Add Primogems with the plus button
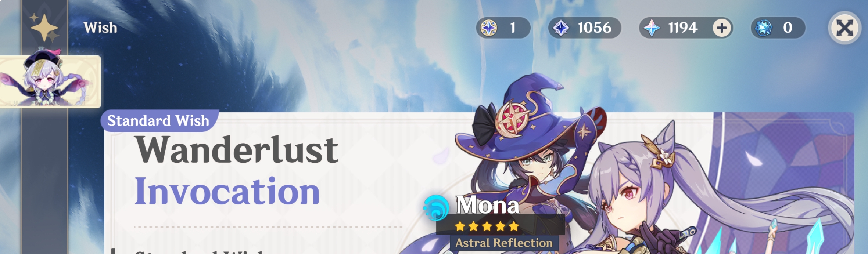This screenshot has height=254, width=868. pyautogui.click(x=722, y=28)
